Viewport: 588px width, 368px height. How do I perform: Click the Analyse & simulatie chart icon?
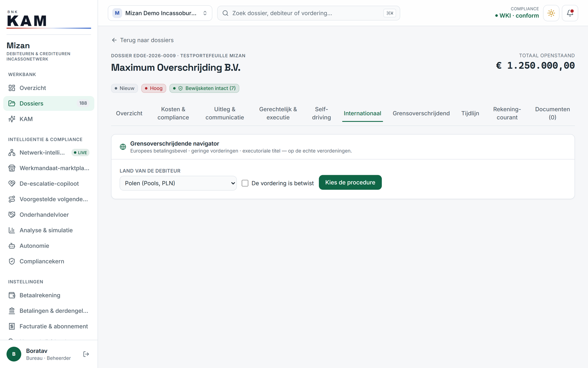tap(12, 230)
